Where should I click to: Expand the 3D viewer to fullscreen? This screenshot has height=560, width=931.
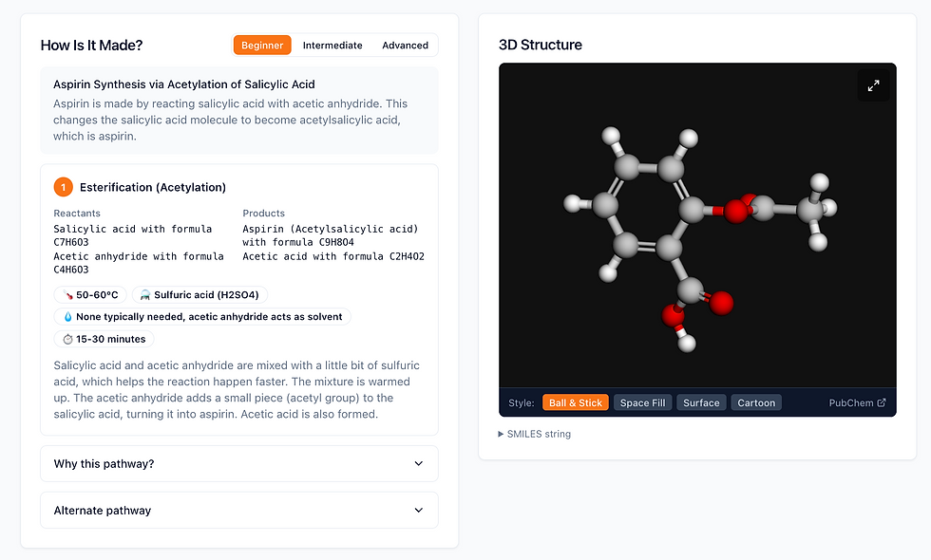click(x=873, y=85)
